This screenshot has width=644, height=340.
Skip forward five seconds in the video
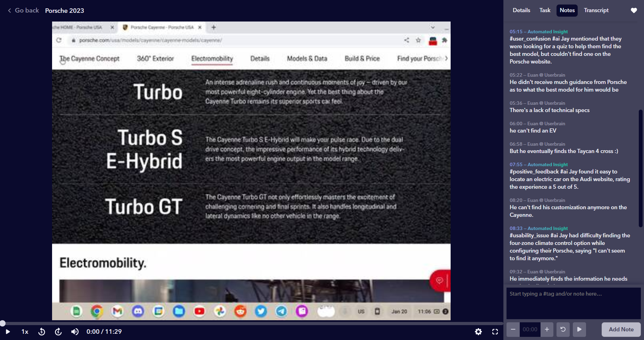pos(58,332)
